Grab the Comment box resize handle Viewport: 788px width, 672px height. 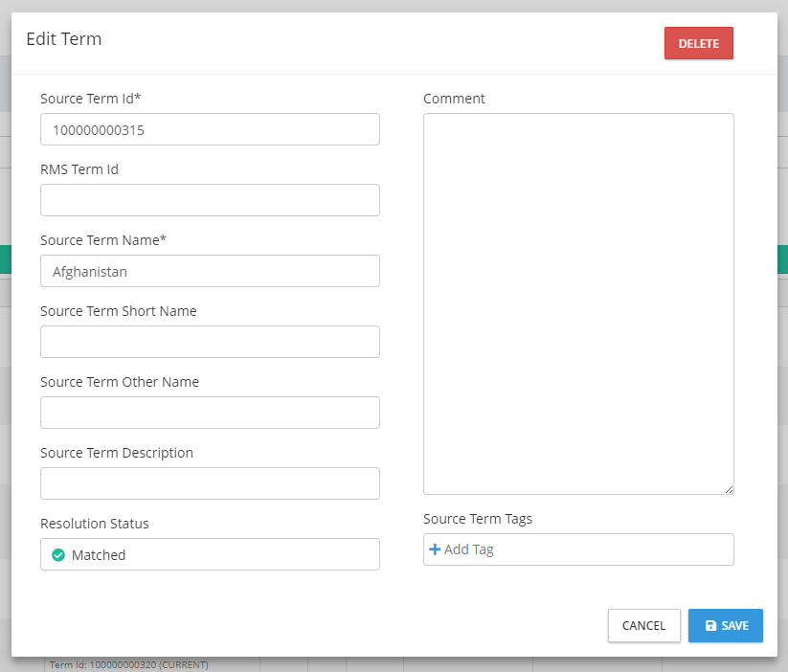[x=729, y=489]
